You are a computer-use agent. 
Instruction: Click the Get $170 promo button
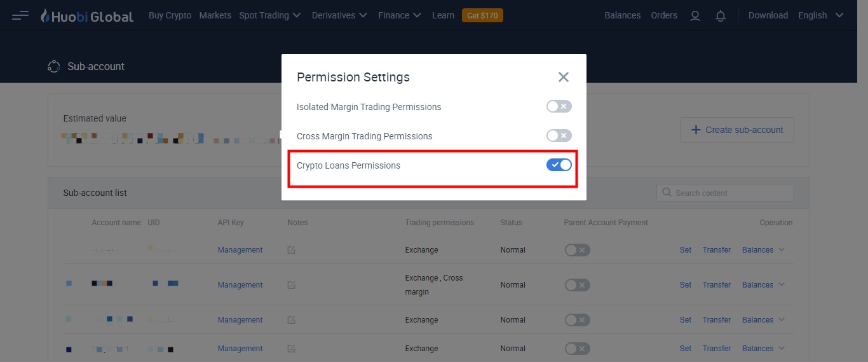[x=482, y=15]
